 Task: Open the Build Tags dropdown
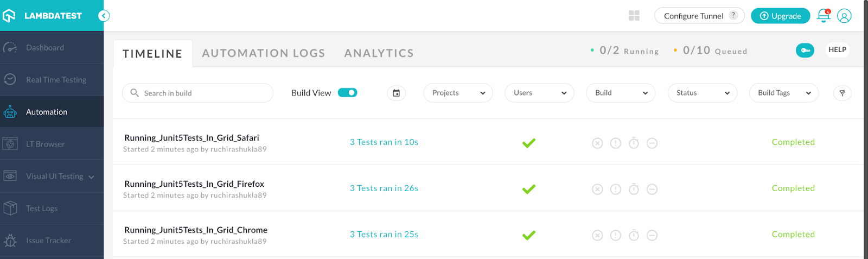tap(783, 93)
